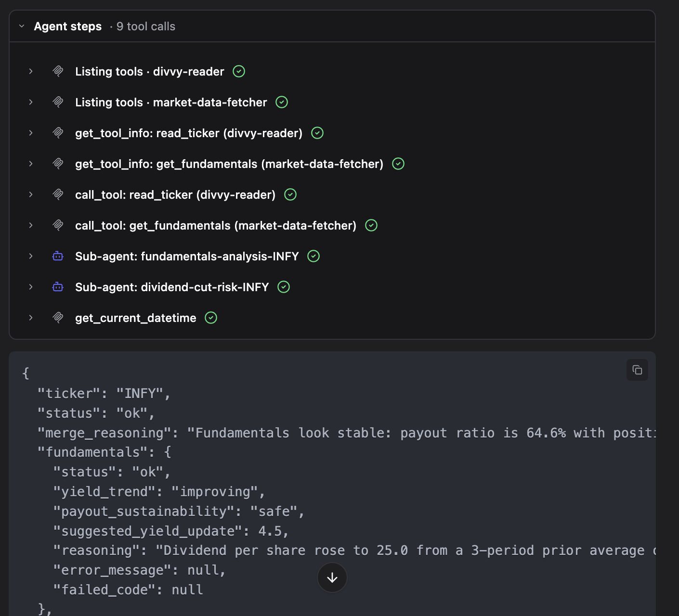Expand the Listing tools market-data-fetcher step
The image size is (679, 616).
point(31,102)
